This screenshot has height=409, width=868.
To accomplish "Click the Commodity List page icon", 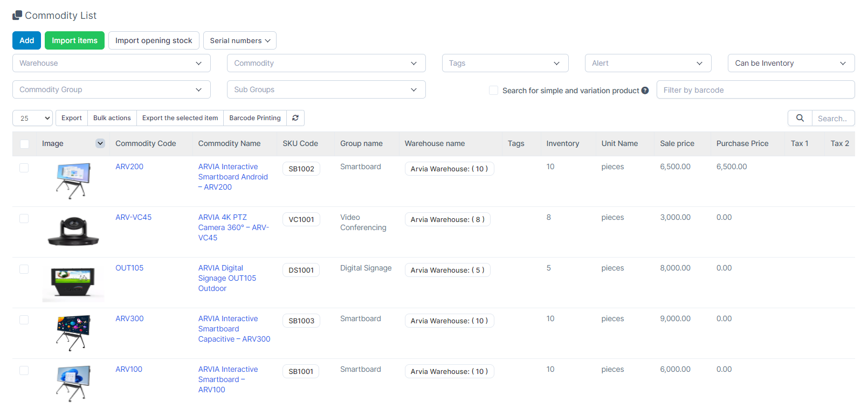I will point(17,15).
